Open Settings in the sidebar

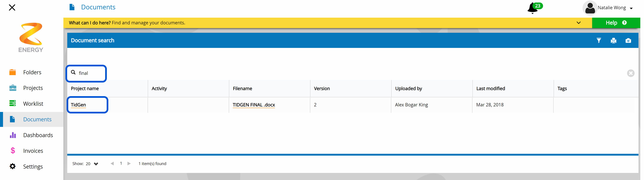click(x=33, y=166)
